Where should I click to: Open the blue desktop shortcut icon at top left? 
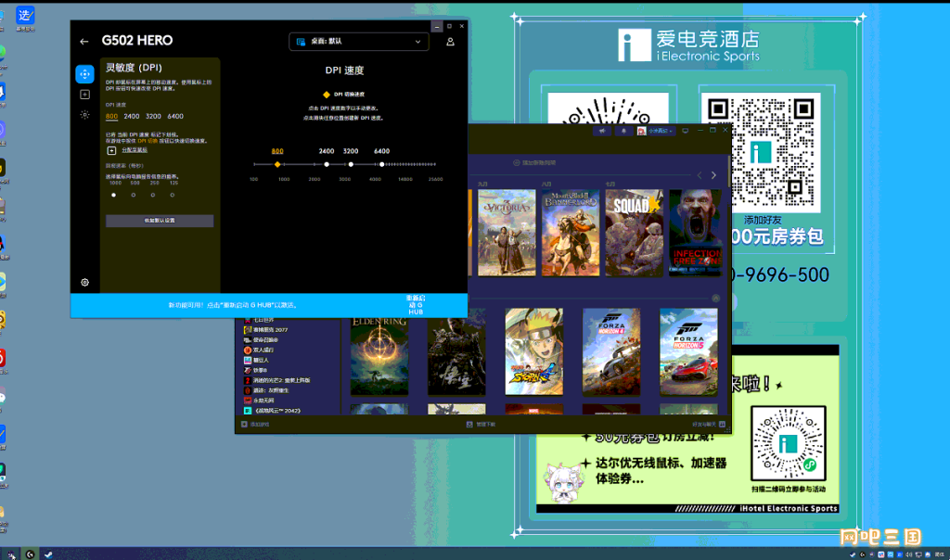(25, 19)
